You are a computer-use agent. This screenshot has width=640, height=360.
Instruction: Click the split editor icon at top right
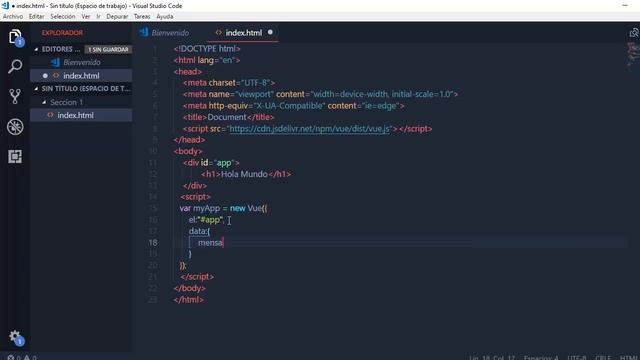[x=634, y=33]
